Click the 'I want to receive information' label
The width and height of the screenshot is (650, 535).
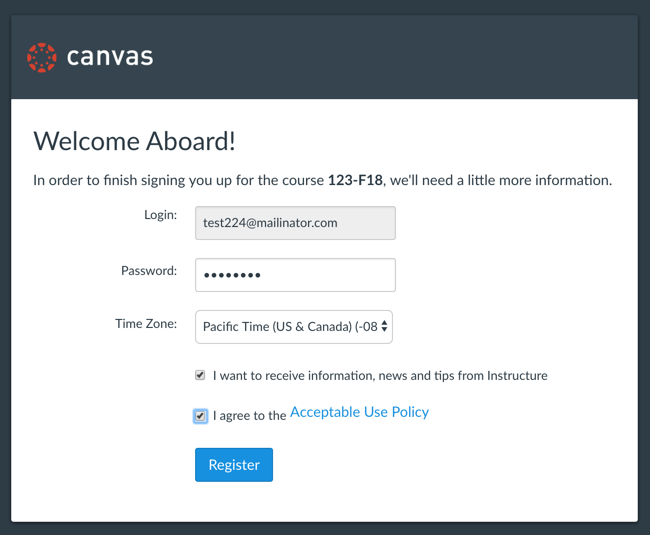click(x=380, y=376)
